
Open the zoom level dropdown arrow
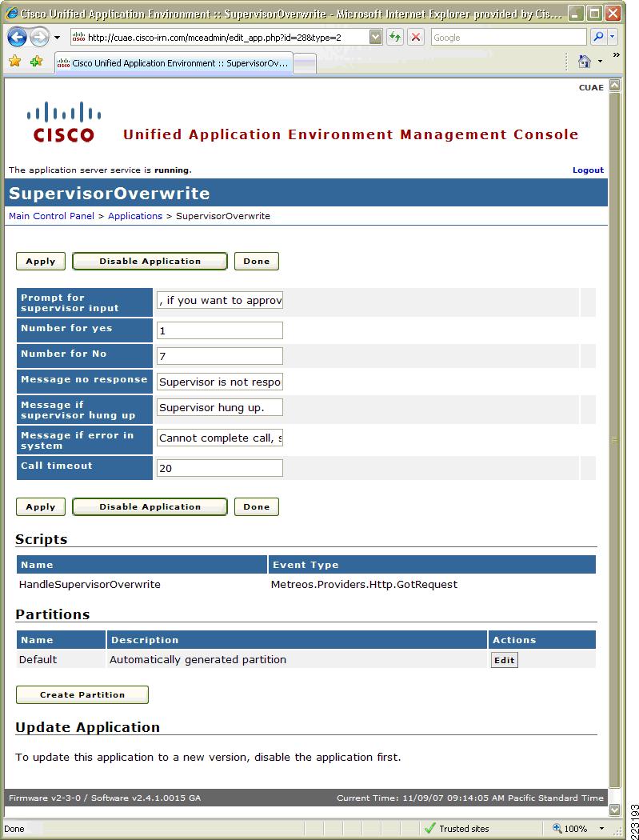pyautogui.click(x=601, y=829)
